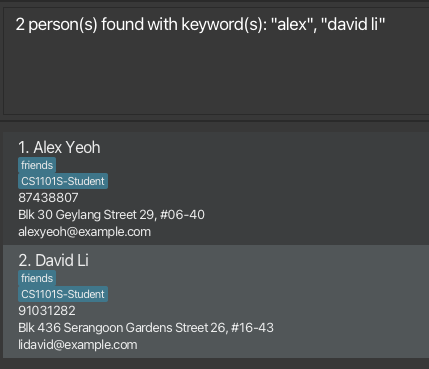Click the '2 person(s) found' message text
This screenshot has height=369, width=429.
[x=200, y=25]
